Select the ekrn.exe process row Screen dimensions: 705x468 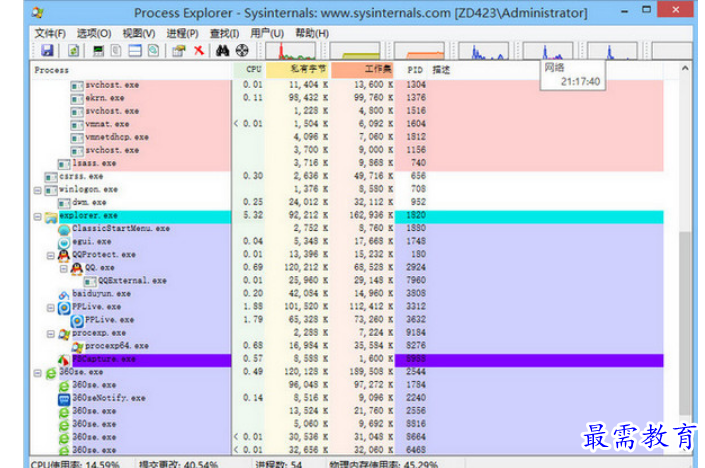(x=347, y=98)
